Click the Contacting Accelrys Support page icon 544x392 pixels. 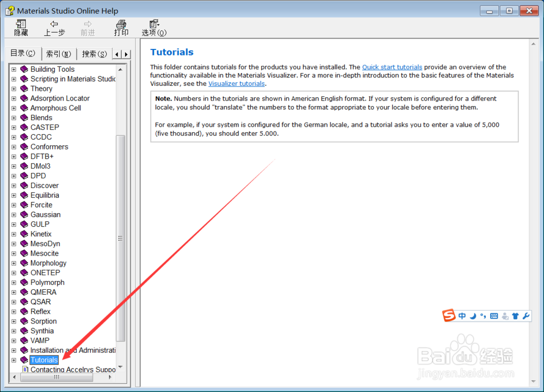pyautogui.click(x=25, y=369)
